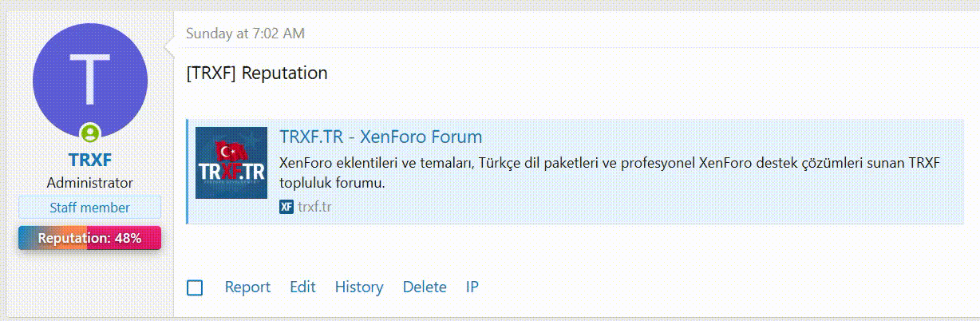Click the trxf.tr domain text
Image resolution: width=980 pixels, height=321 pixels.
click(314, 207)
